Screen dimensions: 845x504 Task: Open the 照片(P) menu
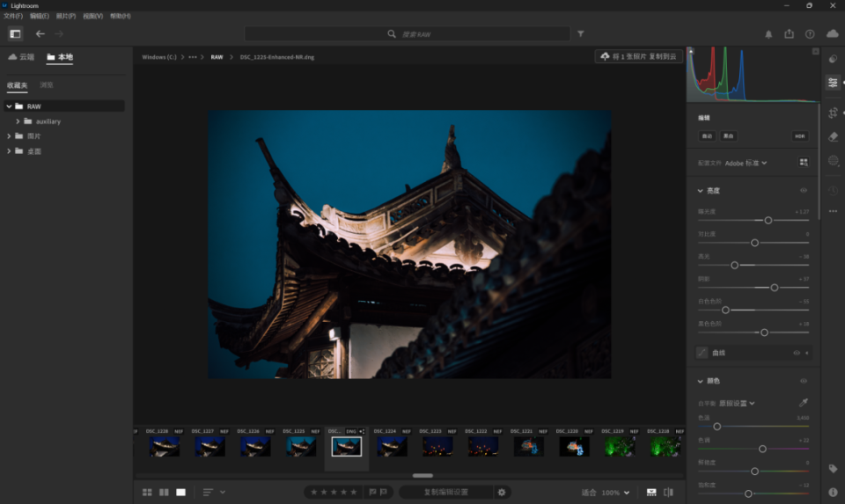pos(66,16)
